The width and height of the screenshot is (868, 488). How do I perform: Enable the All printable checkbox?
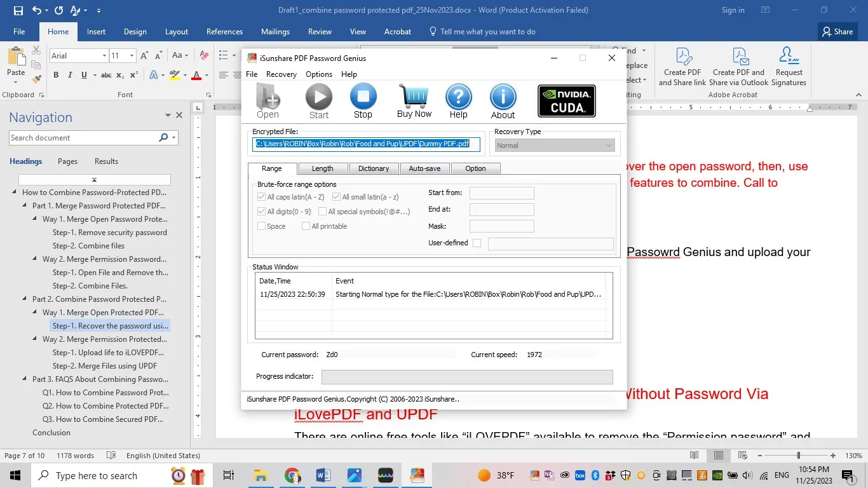[306, 226]
